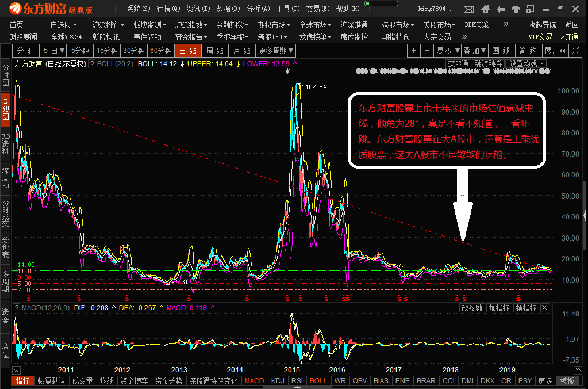Close the MACD indicator panel
Image resolution: width=588 pixels, height=389 pixels.
[545, 308]
